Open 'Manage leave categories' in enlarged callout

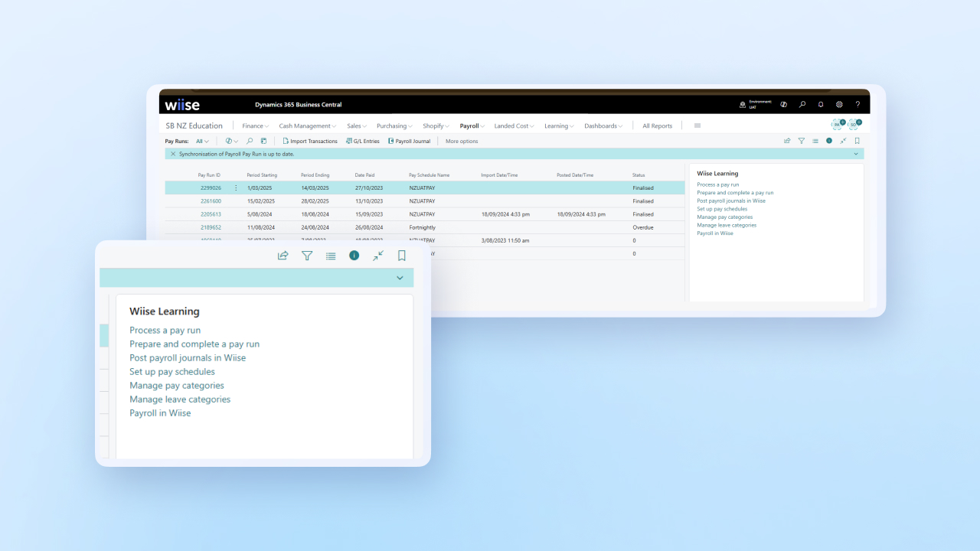[x=180, y=399]
